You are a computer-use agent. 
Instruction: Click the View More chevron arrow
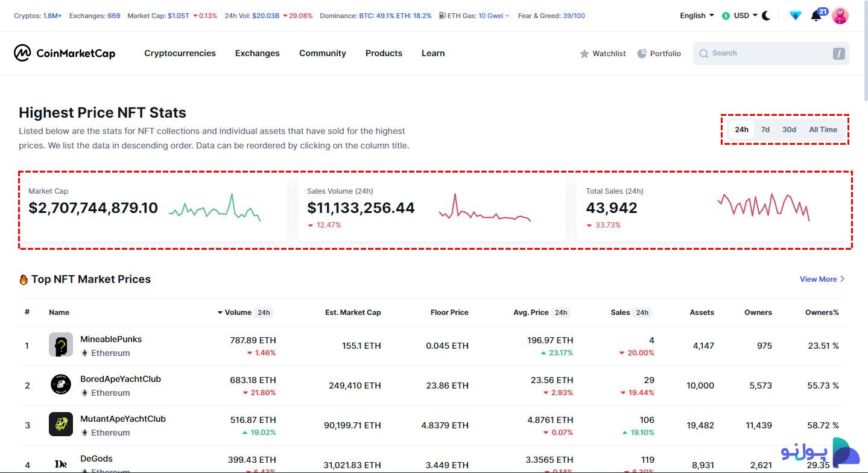coord(842,279)
